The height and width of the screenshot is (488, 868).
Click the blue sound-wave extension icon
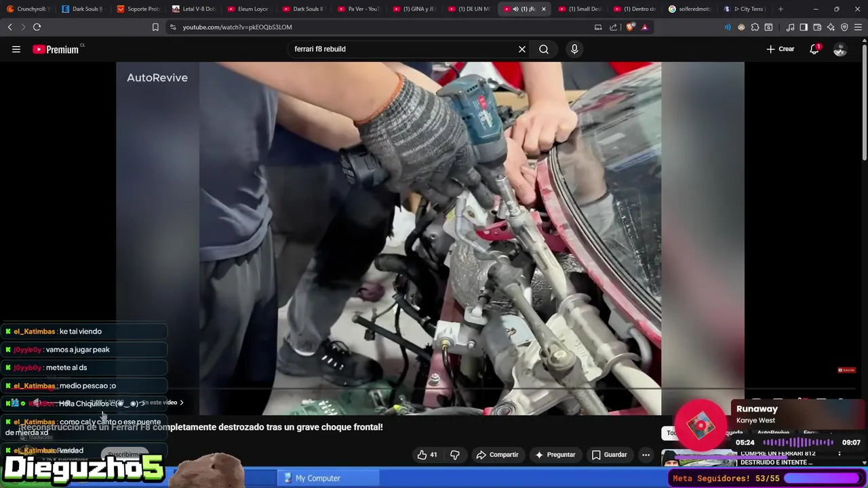(x=728, y=27)
